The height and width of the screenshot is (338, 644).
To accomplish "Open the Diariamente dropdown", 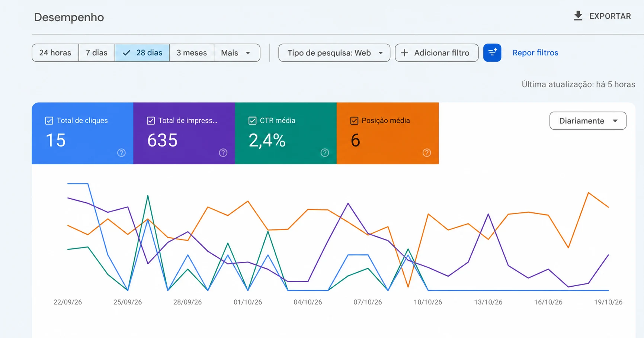I will coord(588,121).
